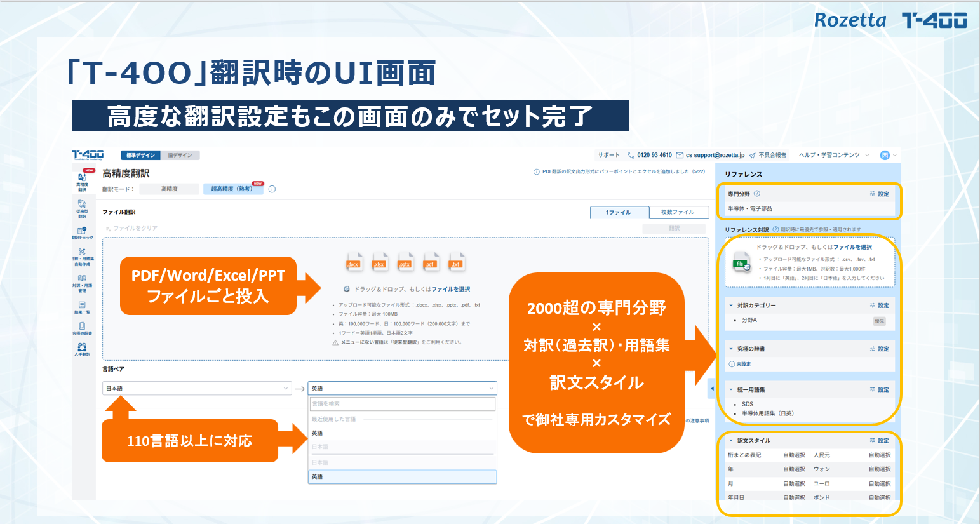Collapse 対訳カテゴリー section
Viewport: 980px width, 524px height.
[731, 306]
